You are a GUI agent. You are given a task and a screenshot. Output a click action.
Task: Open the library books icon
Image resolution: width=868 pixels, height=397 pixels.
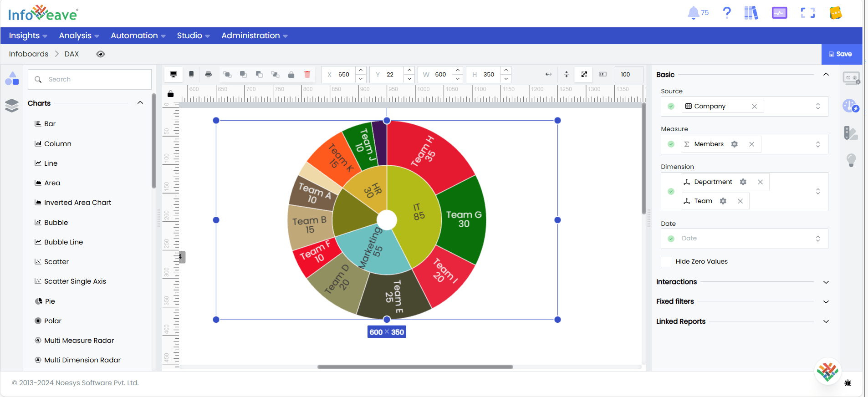click(x=751, y=13)
